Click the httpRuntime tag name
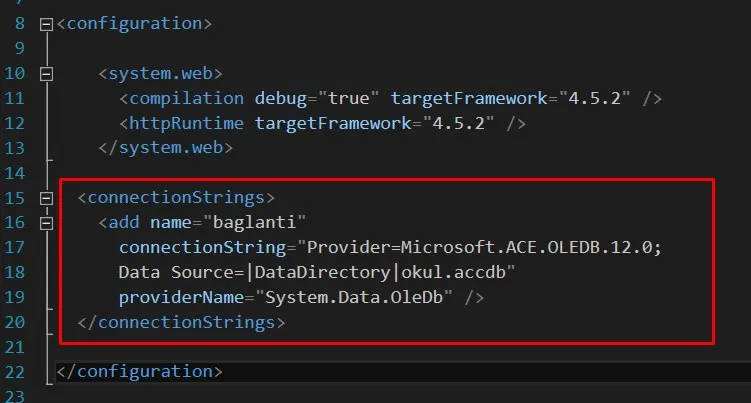The width and height of the screenshot is (751, 403). [x=186, y=123]
